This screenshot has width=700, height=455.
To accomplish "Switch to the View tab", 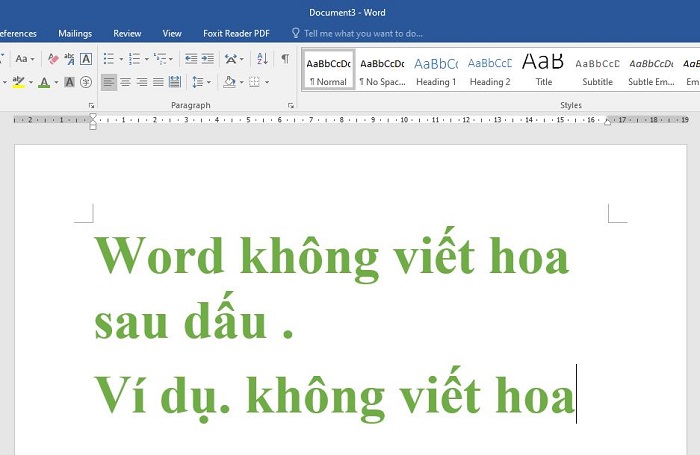I will point(172,33).
